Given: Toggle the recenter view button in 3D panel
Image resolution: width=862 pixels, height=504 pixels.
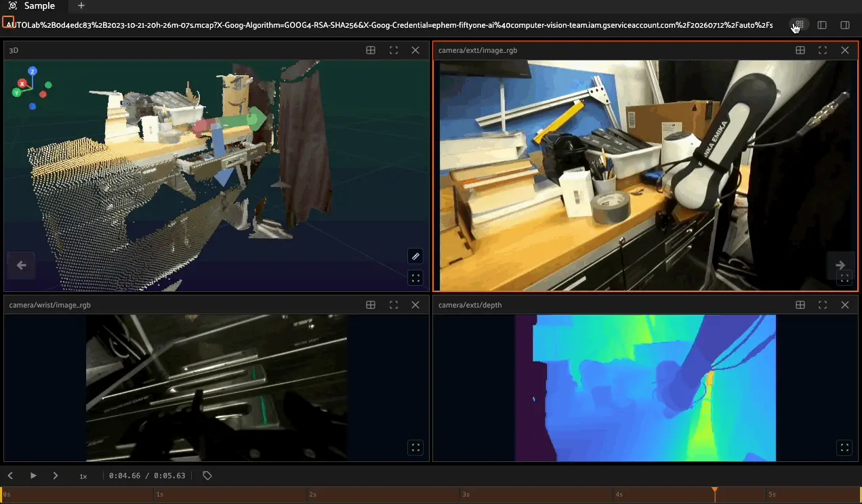Looking at the screenshot, I should tap(415, 278).
